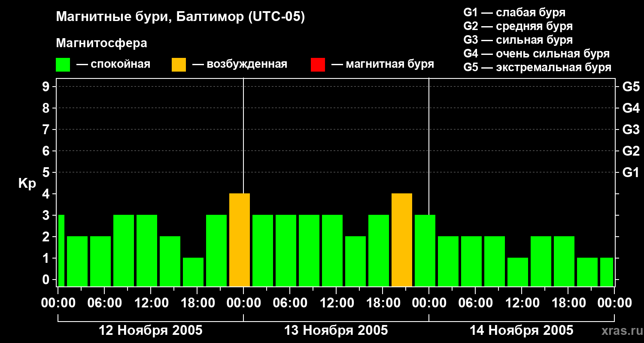Viewport: 644px width, 343px height.
Task: Click the Kp axis value 9
Action: (x=47, y=87)
